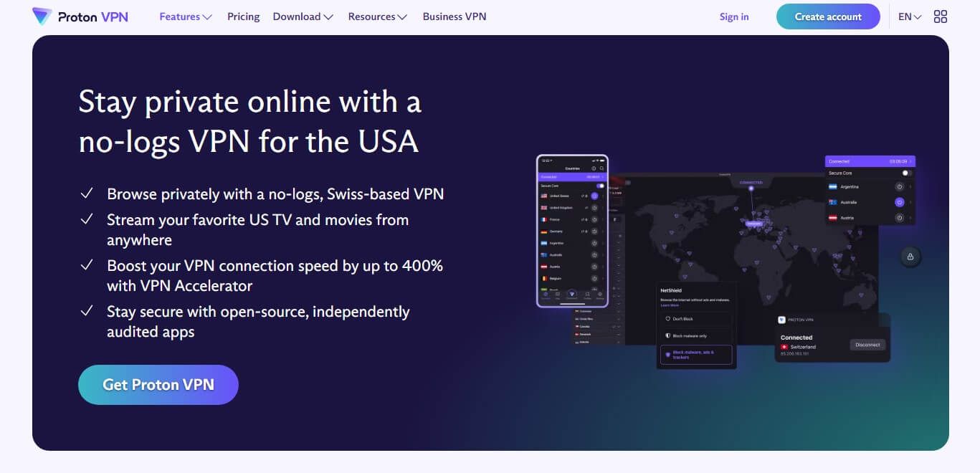Select Block malware, ads & trackers option

696,354
